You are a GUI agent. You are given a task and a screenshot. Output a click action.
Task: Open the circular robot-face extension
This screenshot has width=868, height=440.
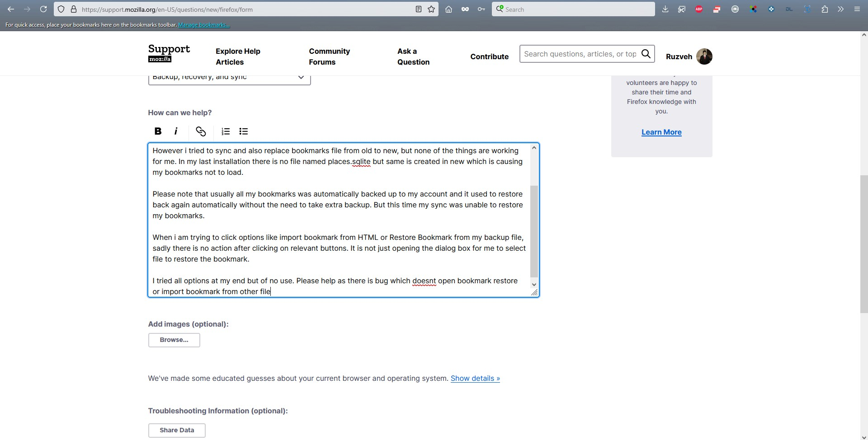[735, 9]
